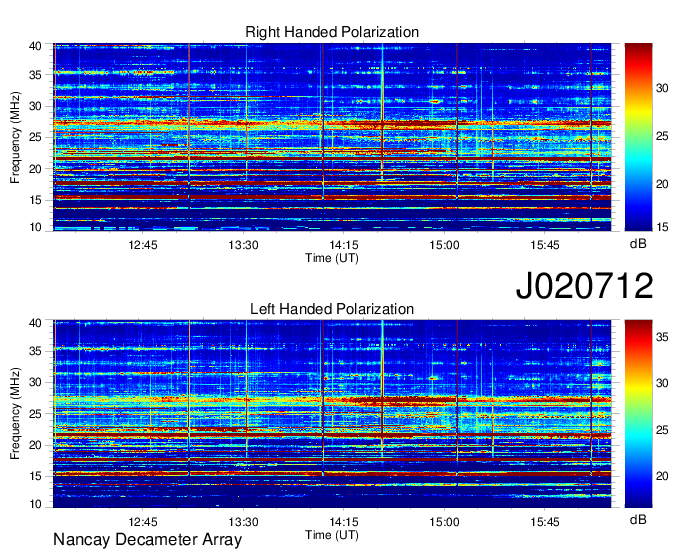Click the 15:45 tick label on top plot
The image size is (680, 552).
click(x=545, y=245)
